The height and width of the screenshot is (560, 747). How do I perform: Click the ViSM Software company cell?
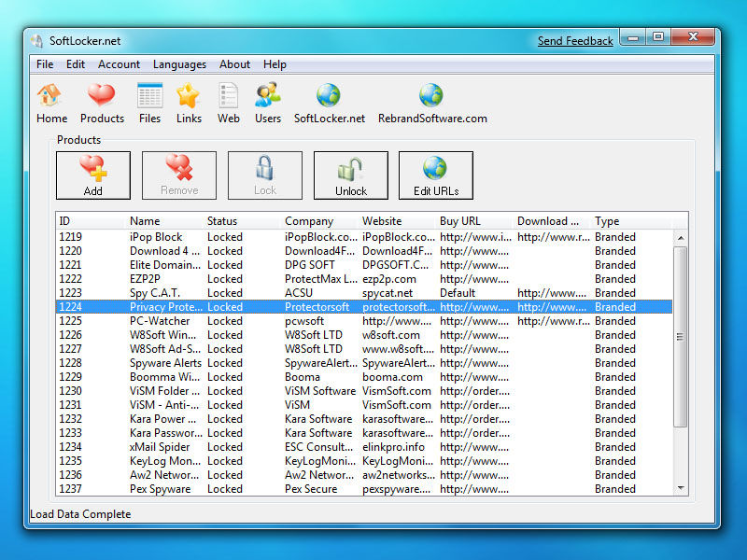pos(320,391)
